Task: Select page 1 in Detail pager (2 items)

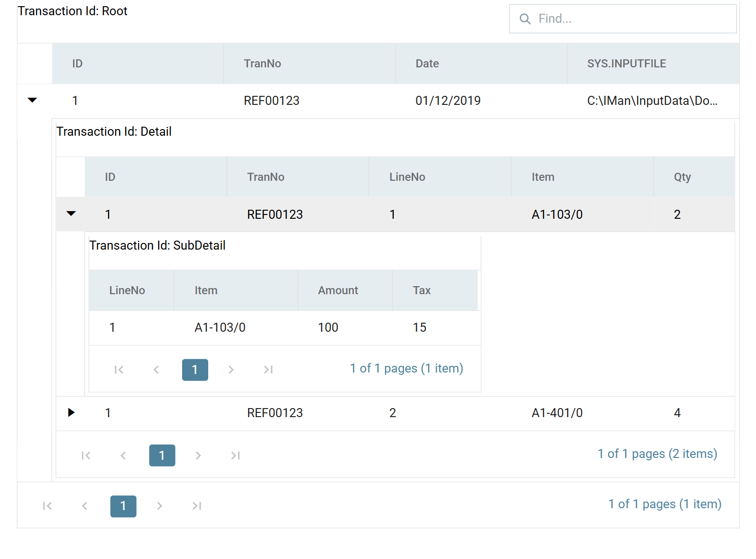Action: [x=162, y=456]
